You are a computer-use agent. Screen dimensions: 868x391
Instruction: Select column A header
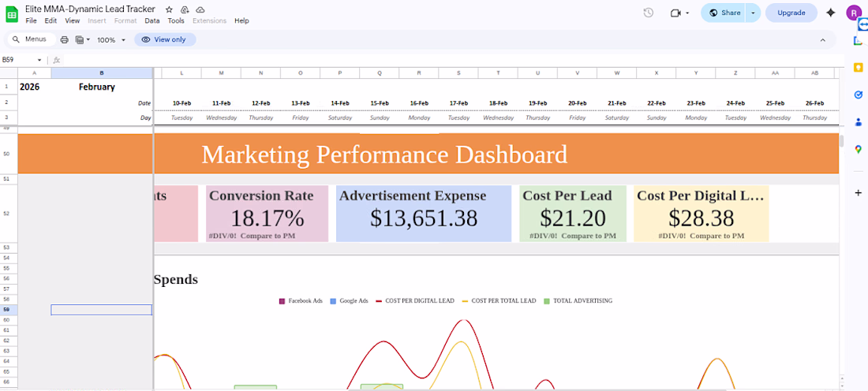(34, 73)
